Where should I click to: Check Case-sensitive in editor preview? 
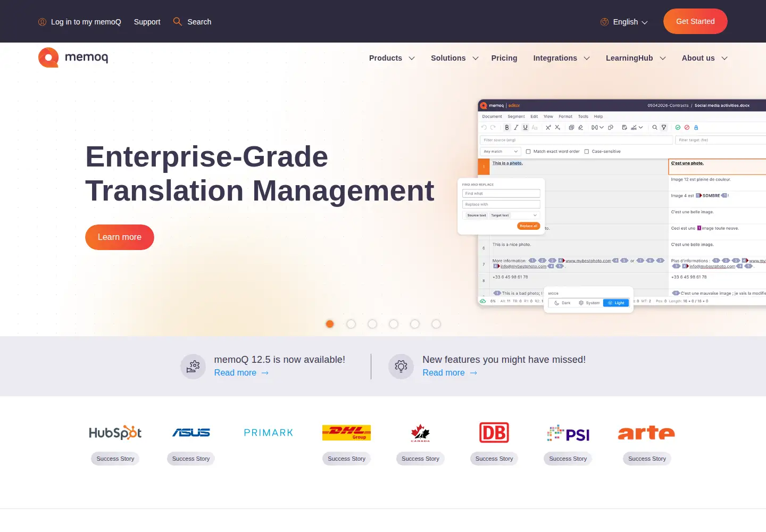pos(587,152)
